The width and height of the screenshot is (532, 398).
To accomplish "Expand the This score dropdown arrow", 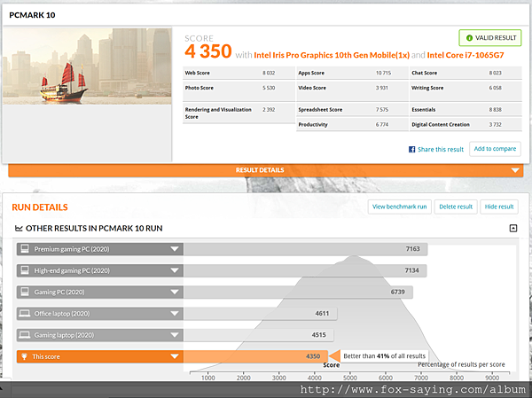I will point(175,356).
